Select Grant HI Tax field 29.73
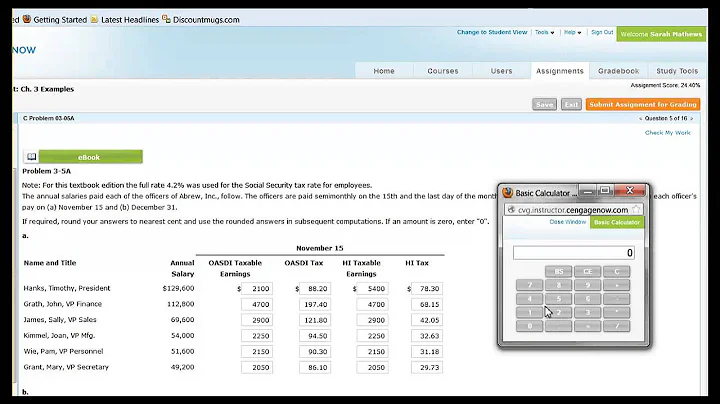 [x=427, y=367]
